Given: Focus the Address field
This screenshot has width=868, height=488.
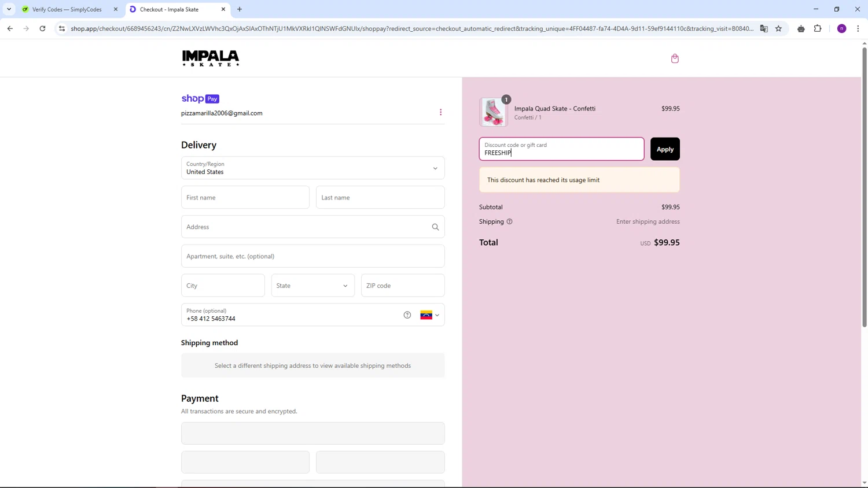Looking at the screenshot, I should 312,227.
